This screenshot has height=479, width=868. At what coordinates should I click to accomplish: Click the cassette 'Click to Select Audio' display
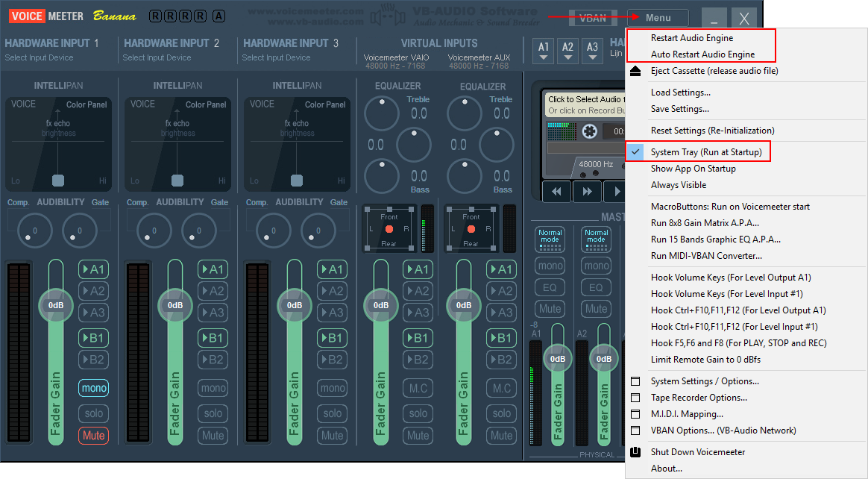click(x=585, y=104)
